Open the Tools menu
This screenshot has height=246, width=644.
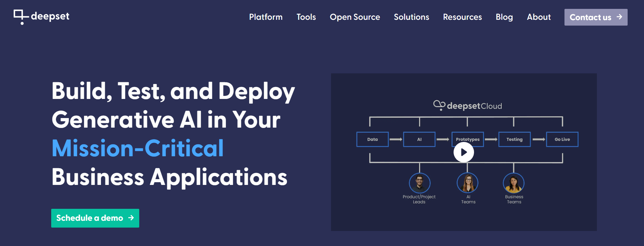[306, 17]
